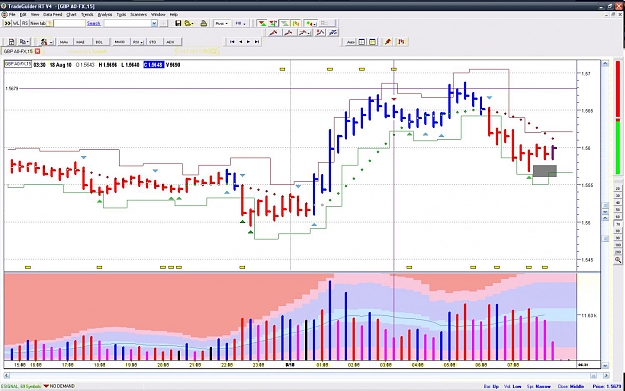Screen dimensions: 625x391
Task: Select the first red trend line tool
Action: point(273,33)
